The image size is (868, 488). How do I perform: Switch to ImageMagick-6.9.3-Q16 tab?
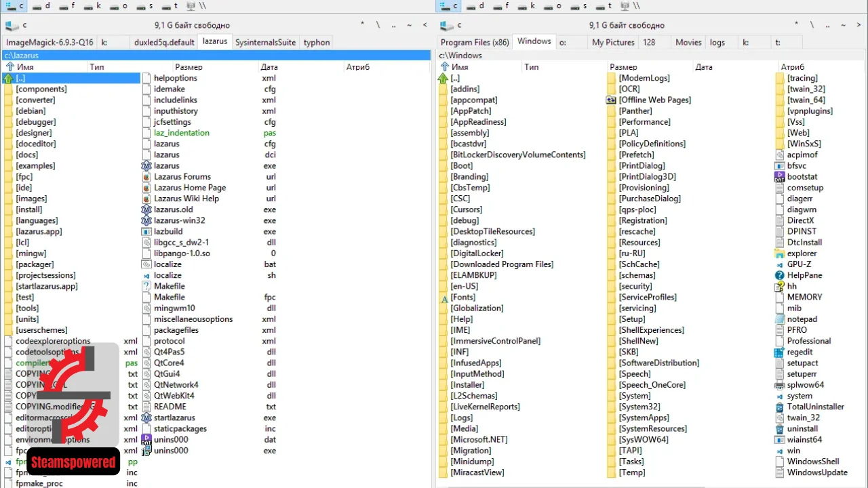point(50,42)
